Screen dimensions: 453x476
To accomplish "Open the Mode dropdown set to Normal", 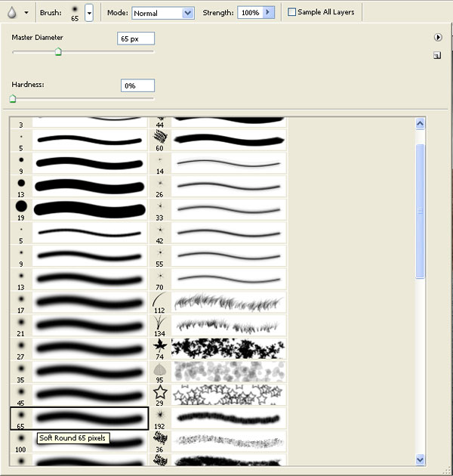I will 163,13.
